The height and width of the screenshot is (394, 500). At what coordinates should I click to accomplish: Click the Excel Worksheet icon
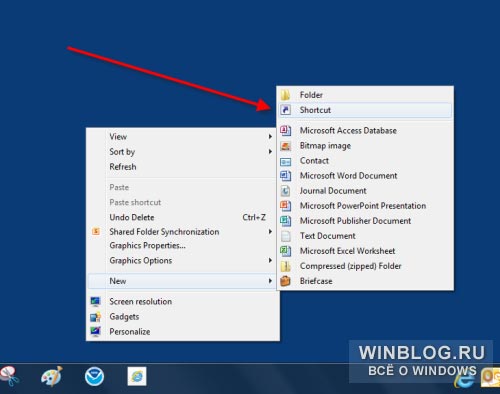coord(285,251)
